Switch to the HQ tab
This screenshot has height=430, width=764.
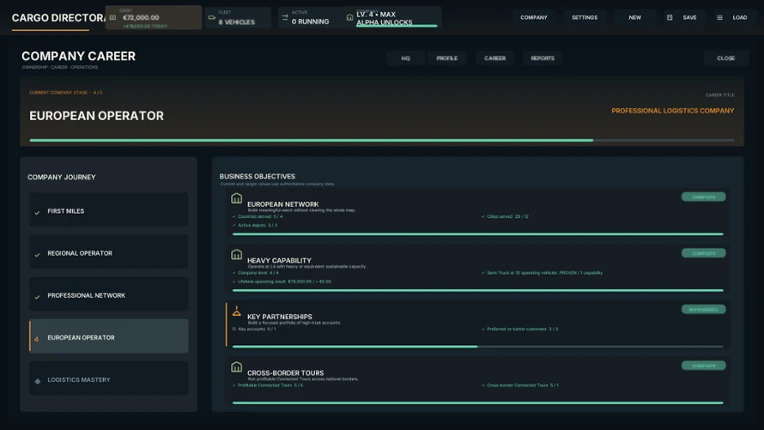(405, 58)
